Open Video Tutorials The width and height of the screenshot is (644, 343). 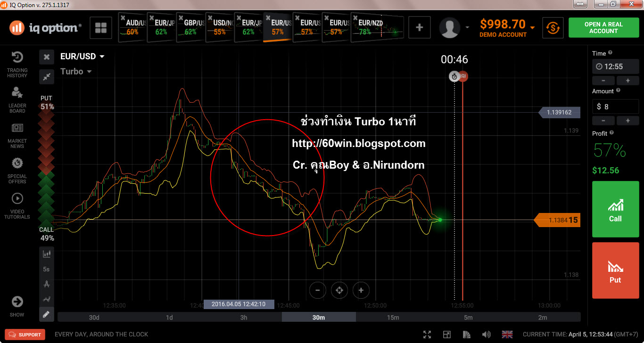coord(17,206)
